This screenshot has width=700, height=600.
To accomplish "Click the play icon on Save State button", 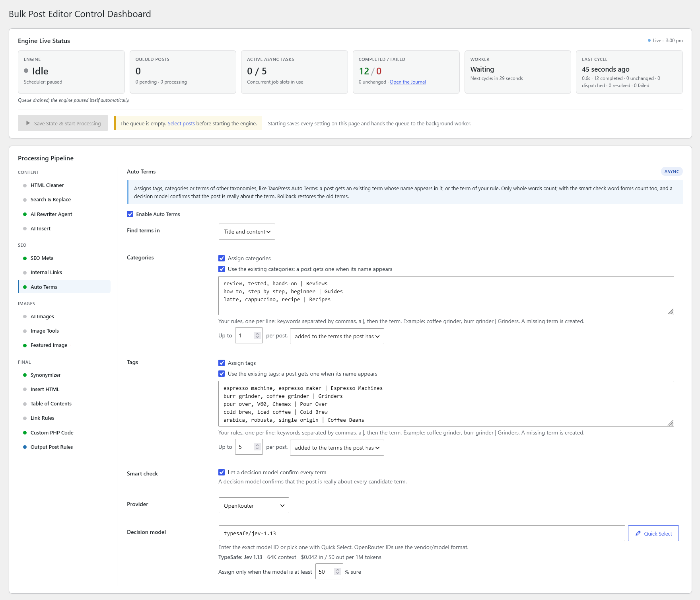I will click(28, 123).
